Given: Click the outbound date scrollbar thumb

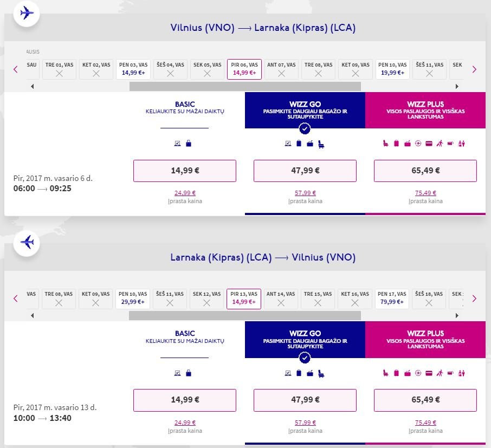Looking at the screenshot, I should pos(245,87).
